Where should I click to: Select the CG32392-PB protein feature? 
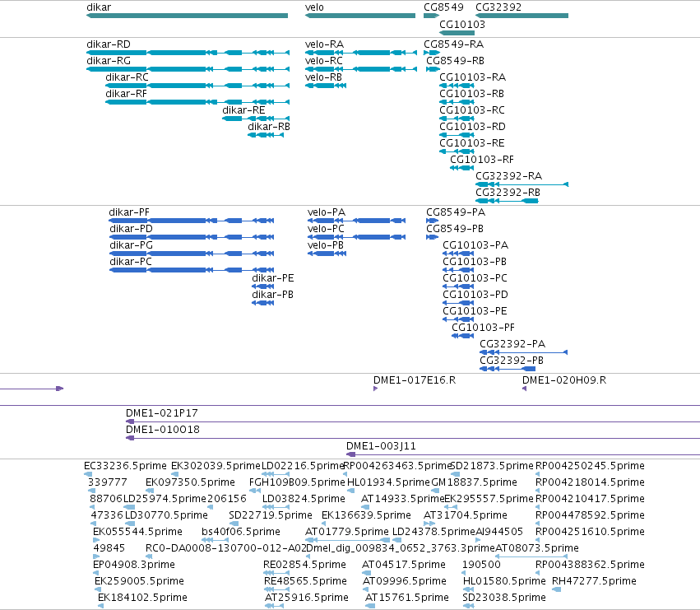(508, 369)
